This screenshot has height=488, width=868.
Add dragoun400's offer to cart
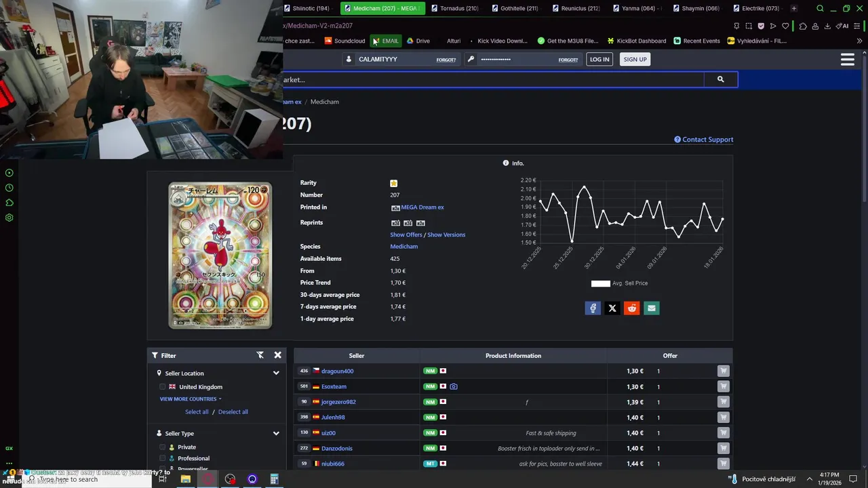coord(724,371)
